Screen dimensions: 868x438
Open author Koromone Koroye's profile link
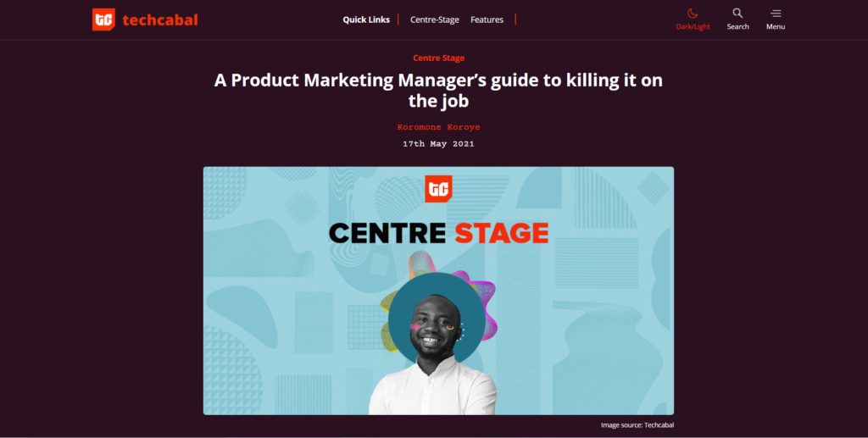(x=438, y=127)
